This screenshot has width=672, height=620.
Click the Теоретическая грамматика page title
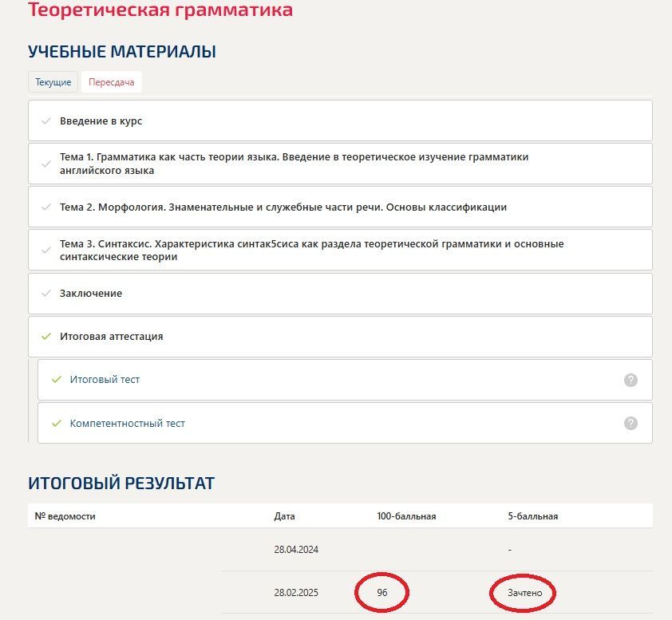click(x=160, y=10)
